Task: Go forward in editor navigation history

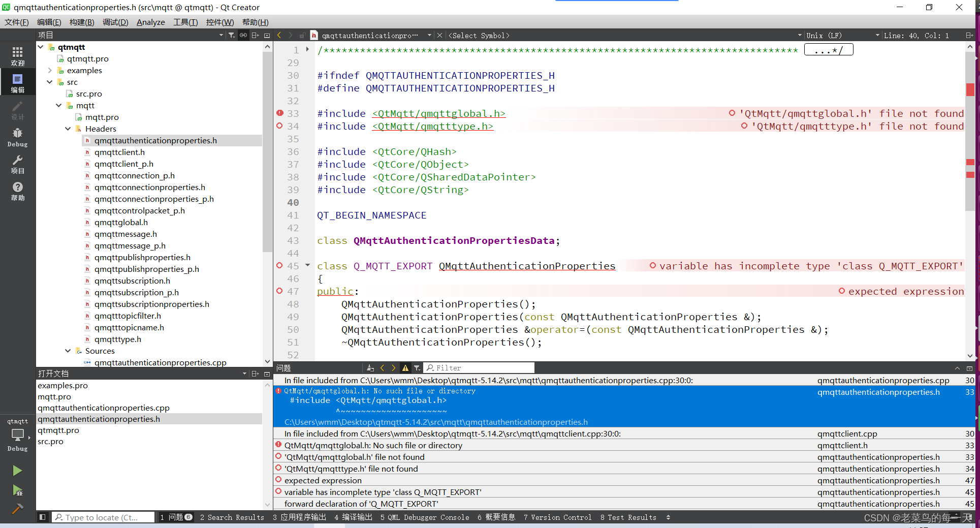Action: 290,35
